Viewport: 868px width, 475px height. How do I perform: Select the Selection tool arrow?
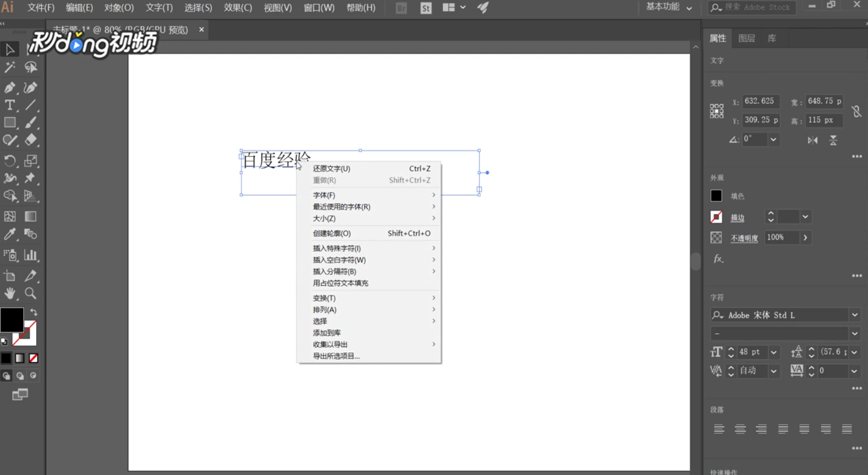tap(10, 49)
